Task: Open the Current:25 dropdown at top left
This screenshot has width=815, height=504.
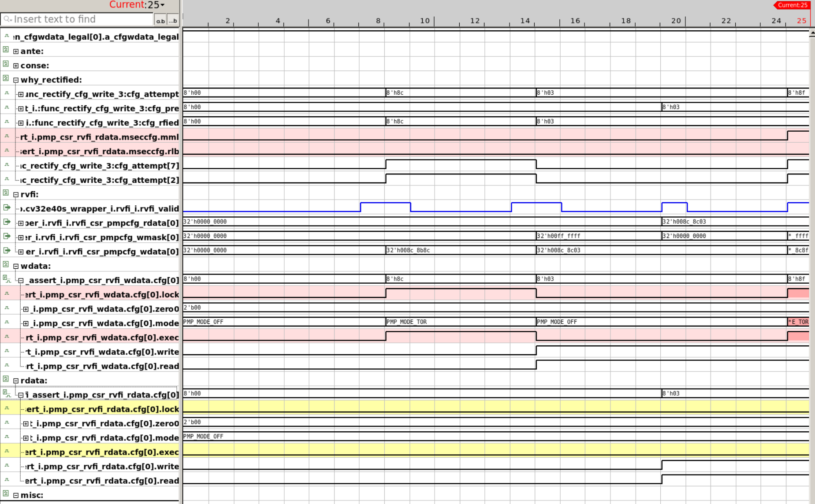Action: pyautogui.click(x=161, y=5)
